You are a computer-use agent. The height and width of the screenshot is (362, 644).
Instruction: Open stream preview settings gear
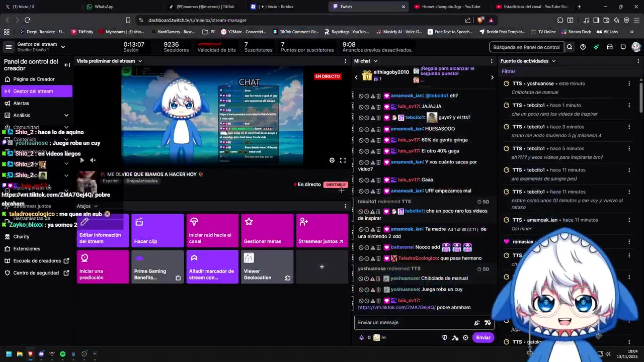click(x=332, y=160)
